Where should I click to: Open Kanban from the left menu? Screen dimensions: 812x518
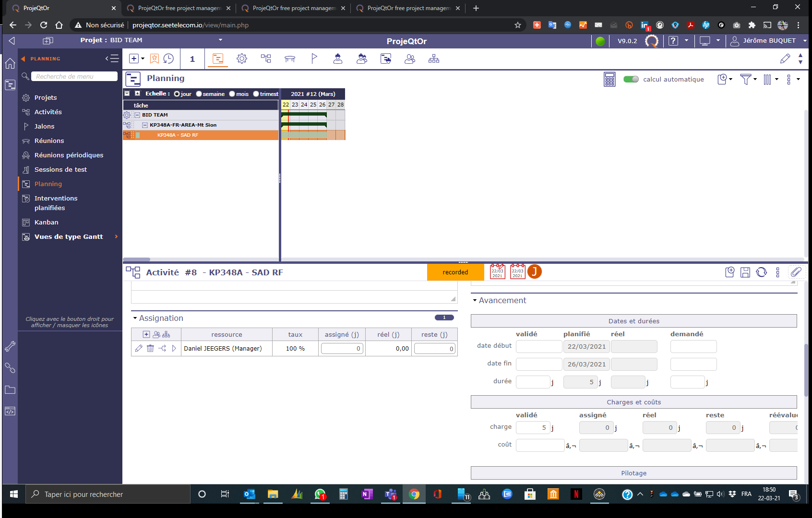tap(46, 223)
